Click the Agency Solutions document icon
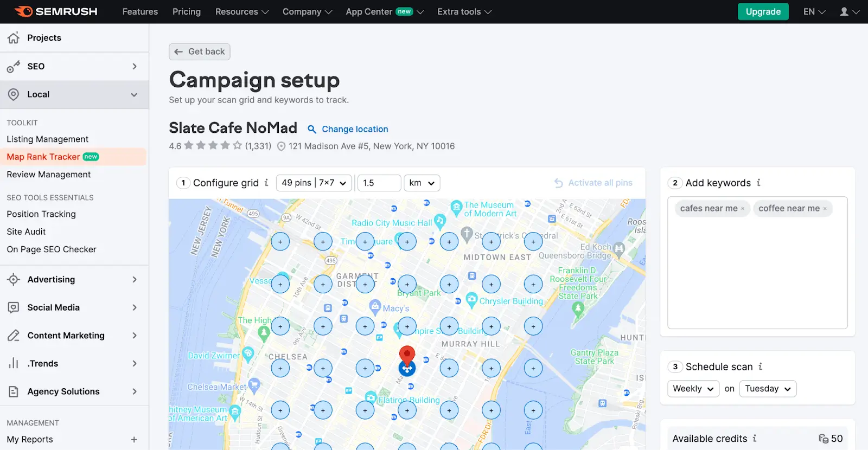868x450 pixels. (14, 391)
